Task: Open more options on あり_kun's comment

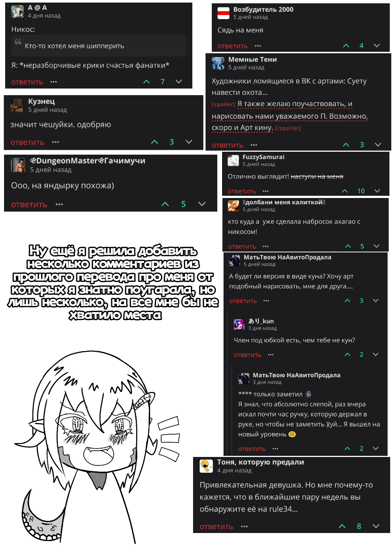Action: pyautogui.click(x=271, y=355)
